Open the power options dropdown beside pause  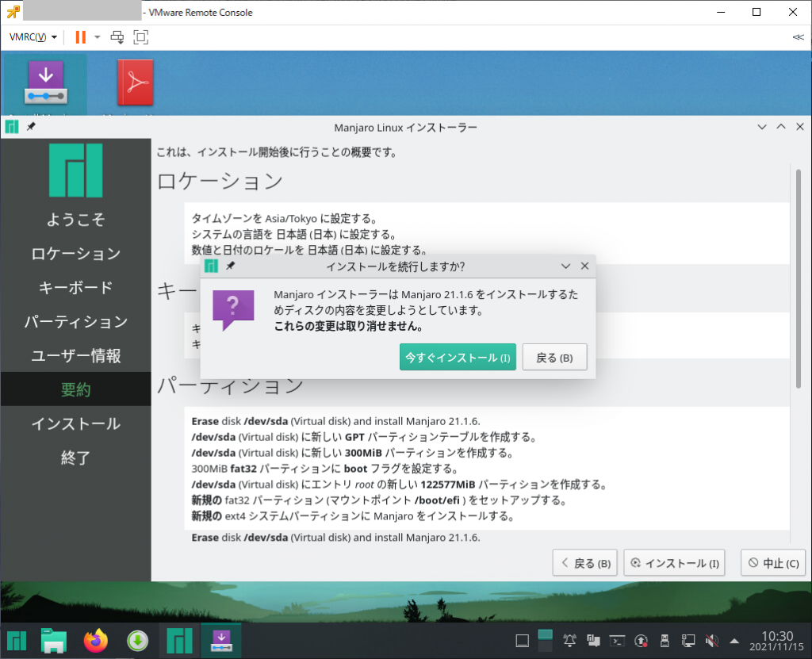[x=98, y=37]
